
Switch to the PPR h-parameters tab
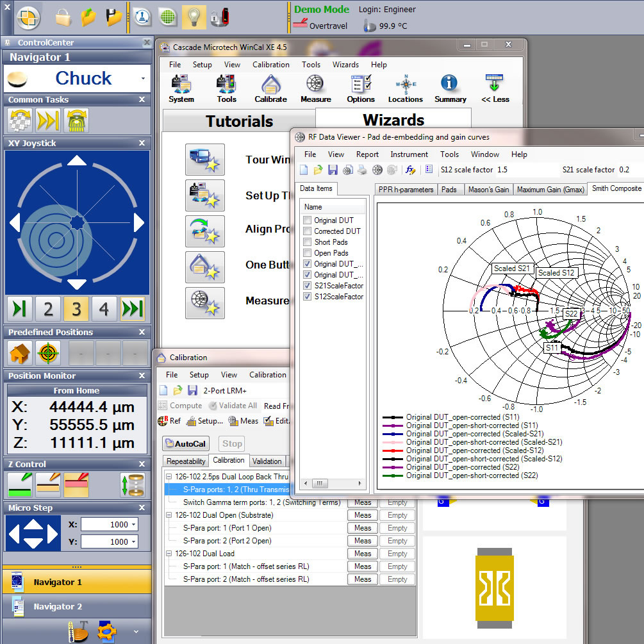point(406,189)
